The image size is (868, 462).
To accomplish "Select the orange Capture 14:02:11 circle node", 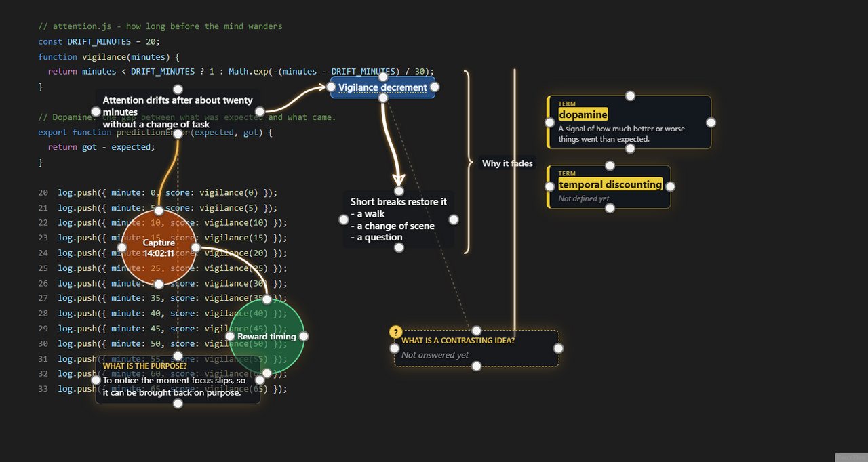I will point(159,247).
